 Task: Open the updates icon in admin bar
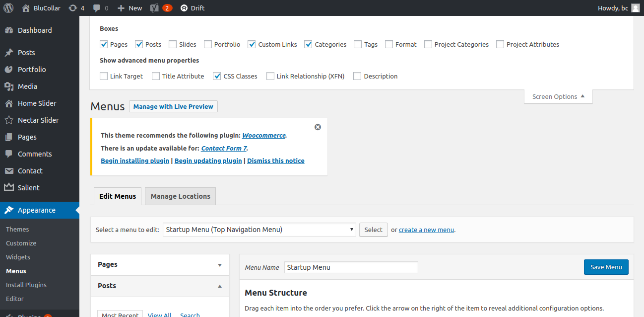tap(73, 8)
